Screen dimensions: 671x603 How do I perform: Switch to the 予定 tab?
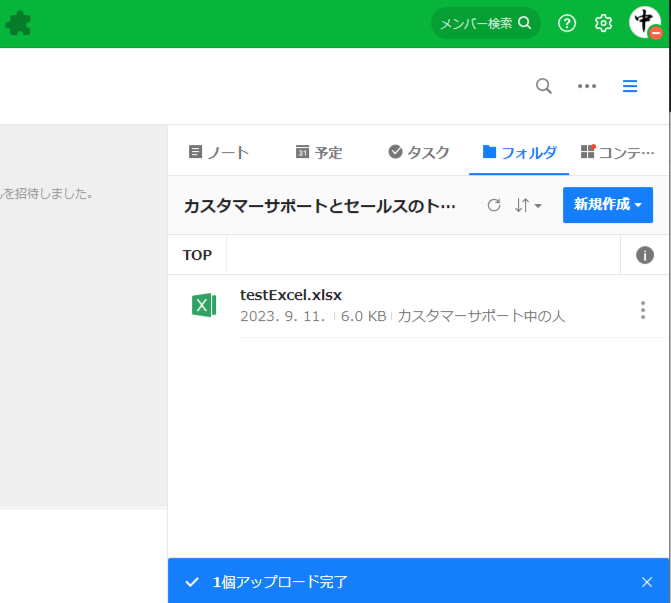coord(319,152)
